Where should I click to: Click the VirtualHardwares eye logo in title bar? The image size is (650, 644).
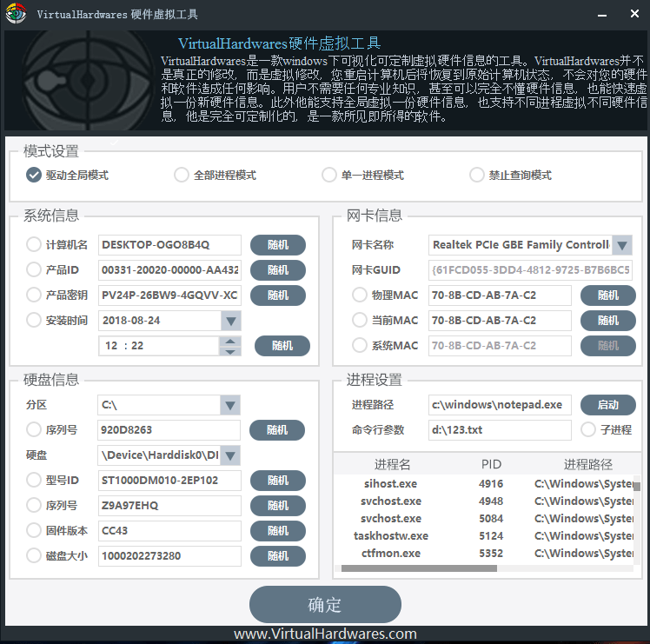pos(16,13)
